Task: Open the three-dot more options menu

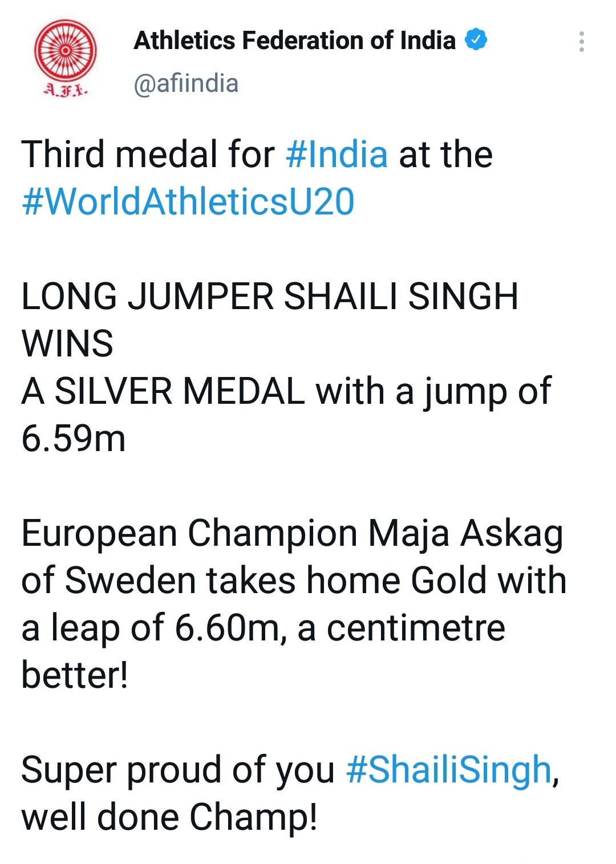Action: (581, 42)
